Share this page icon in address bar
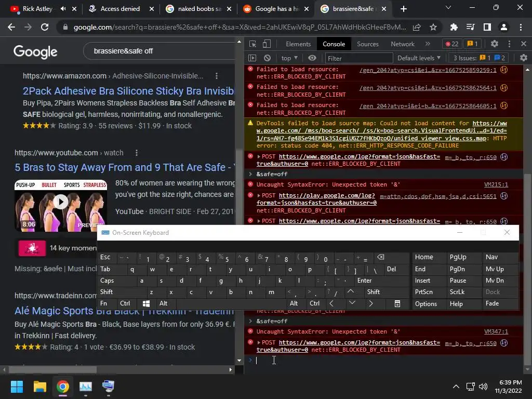The image size is (532, 399). tap(417, 27)
